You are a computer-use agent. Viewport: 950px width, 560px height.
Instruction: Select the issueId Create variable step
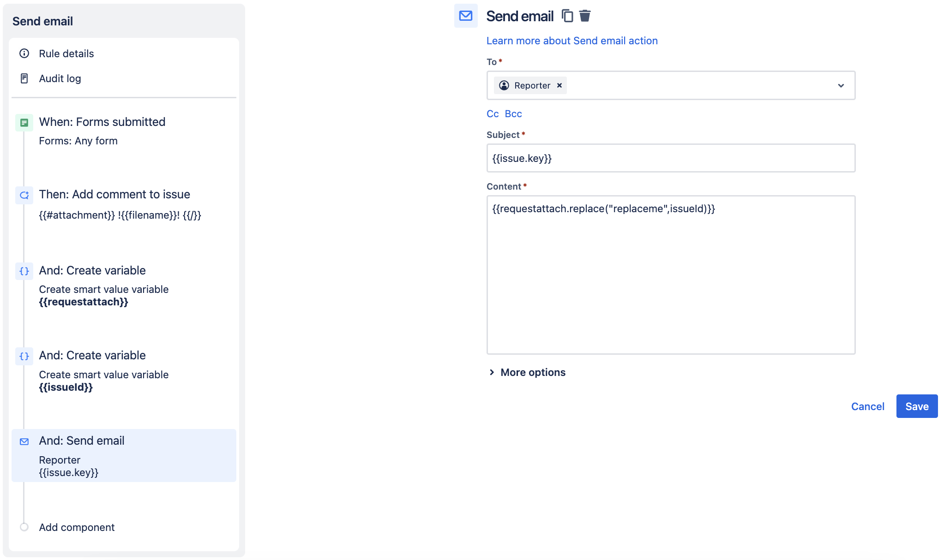92,355
